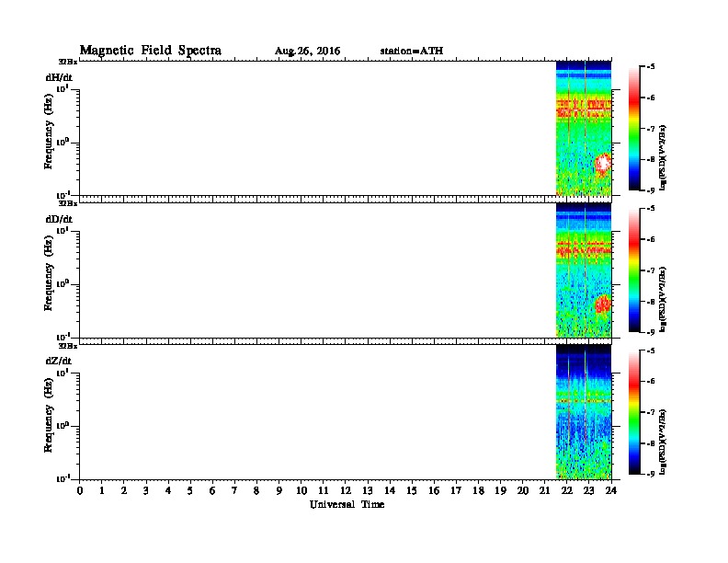Click hour "3" on the Universal Time axis

pos(146,491)
